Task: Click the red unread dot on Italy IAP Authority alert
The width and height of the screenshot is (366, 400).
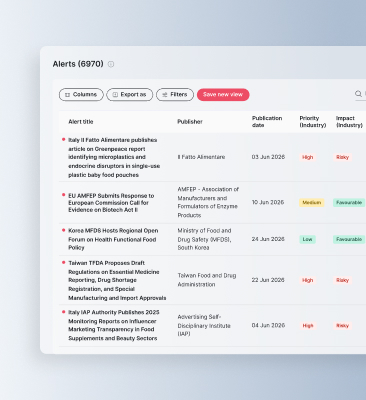Action: (x=63, y=312)
